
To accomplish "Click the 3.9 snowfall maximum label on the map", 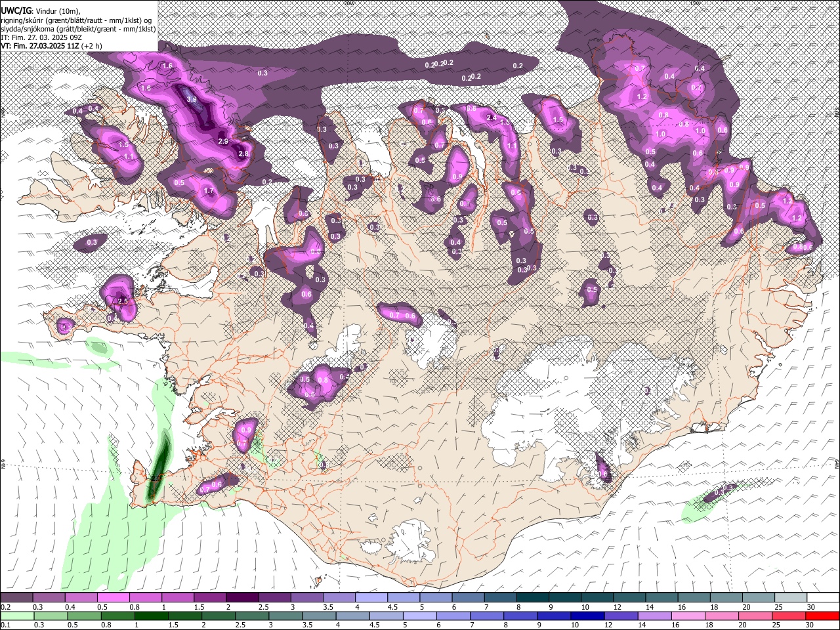I will click(192, 99).
